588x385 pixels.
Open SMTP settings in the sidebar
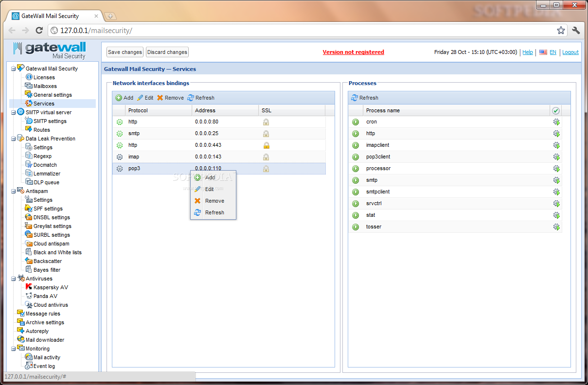pyautogui.click(x=50, y=121)
